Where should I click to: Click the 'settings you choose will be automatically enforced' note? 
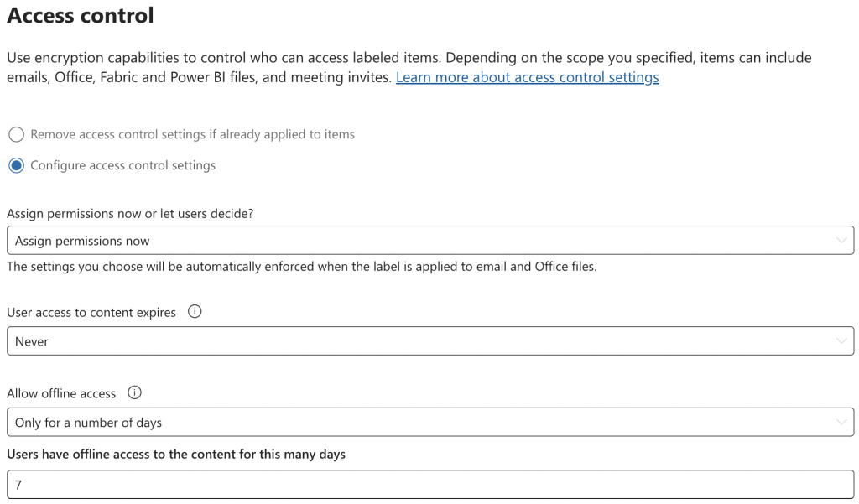[x=301, y=268]
